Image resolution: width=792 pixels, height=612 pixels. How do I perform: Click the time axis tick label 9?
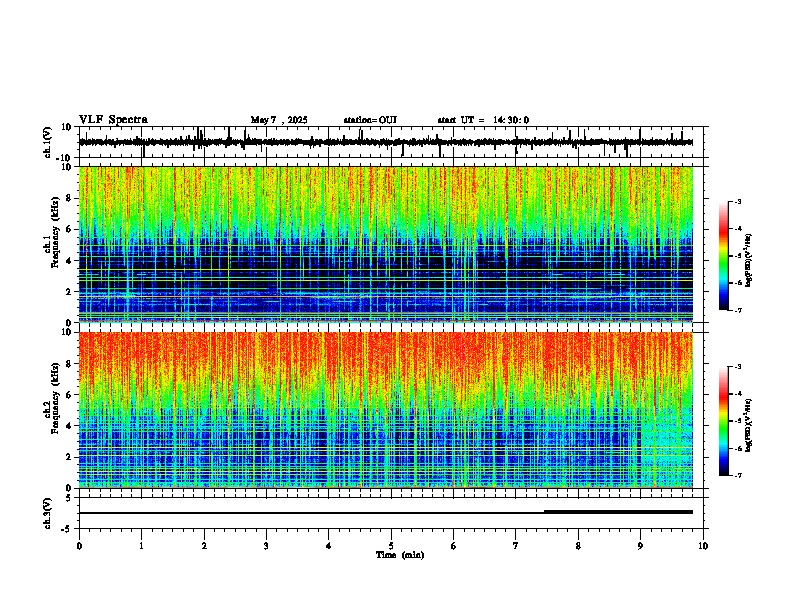tap(640, 546)
